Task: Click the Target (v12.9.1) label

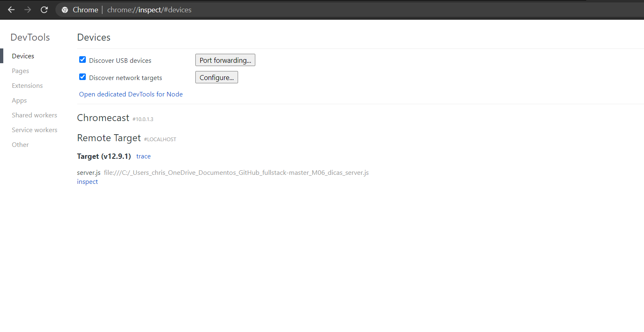Action: point(104,156)
